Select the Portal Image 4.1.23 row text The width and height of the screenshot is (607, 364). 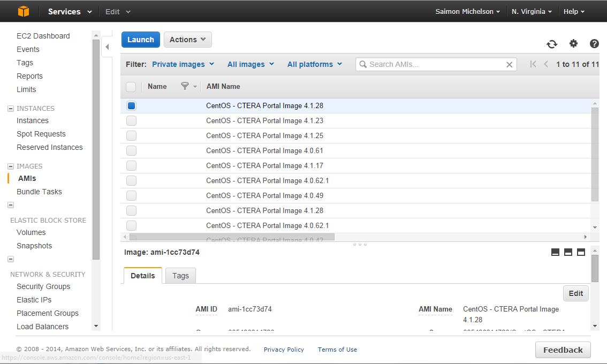coord(264,121)
